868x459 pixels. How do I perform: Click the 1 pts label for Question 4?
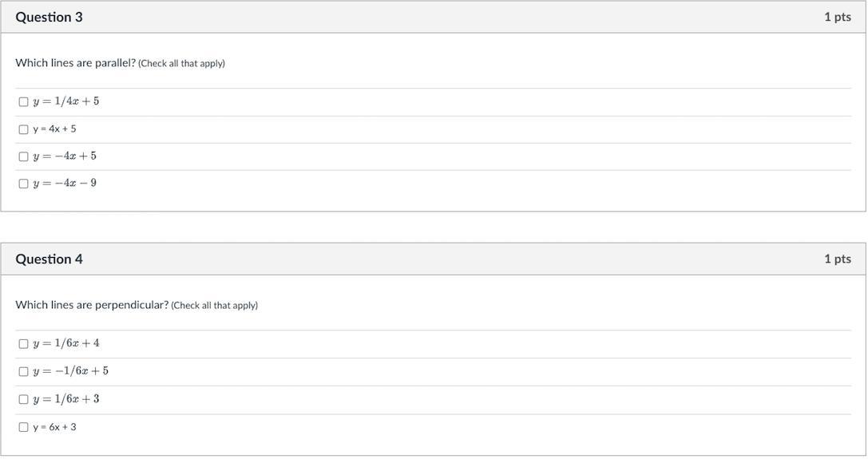pos(837,259)
